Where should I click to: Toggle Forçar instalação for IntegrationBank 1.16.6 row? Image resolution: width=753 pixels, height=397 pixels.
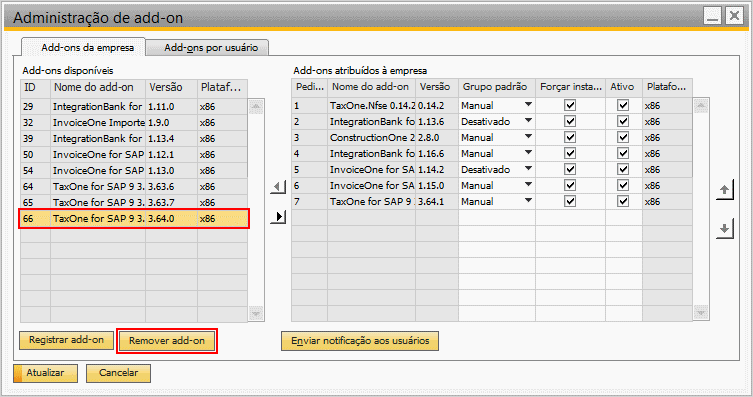(x=570, y=154)
